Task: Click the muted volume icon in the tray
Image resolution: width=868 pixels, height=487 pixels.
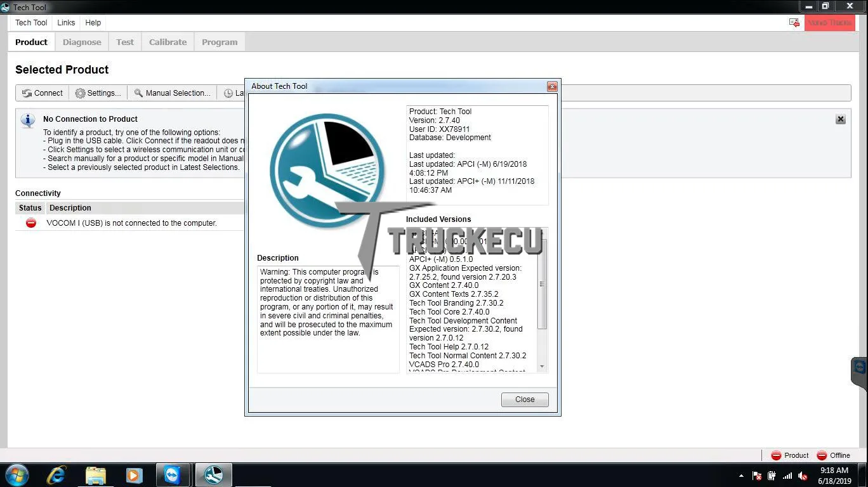Action: pyautogui.click(x=803, y=476)
